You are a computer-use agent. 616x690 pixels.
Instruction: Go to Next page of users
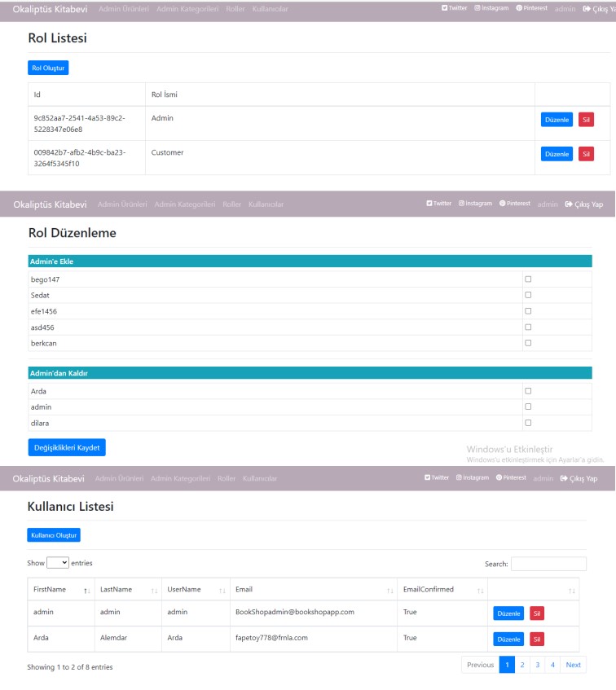(x=574, y=665)
